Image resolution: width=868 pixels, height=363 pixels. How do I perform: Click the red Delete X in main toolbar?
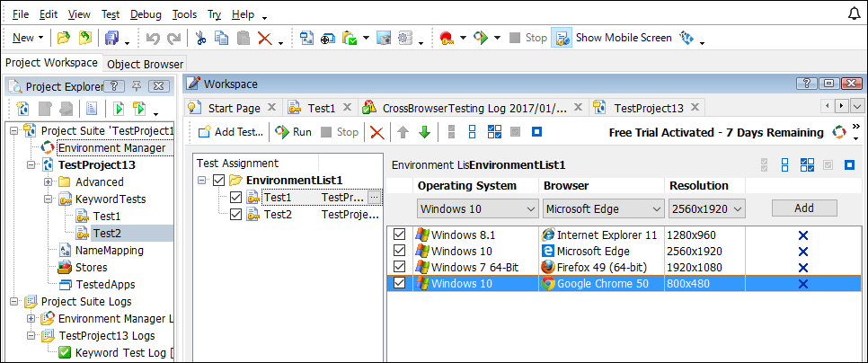(x=265, y=38)
